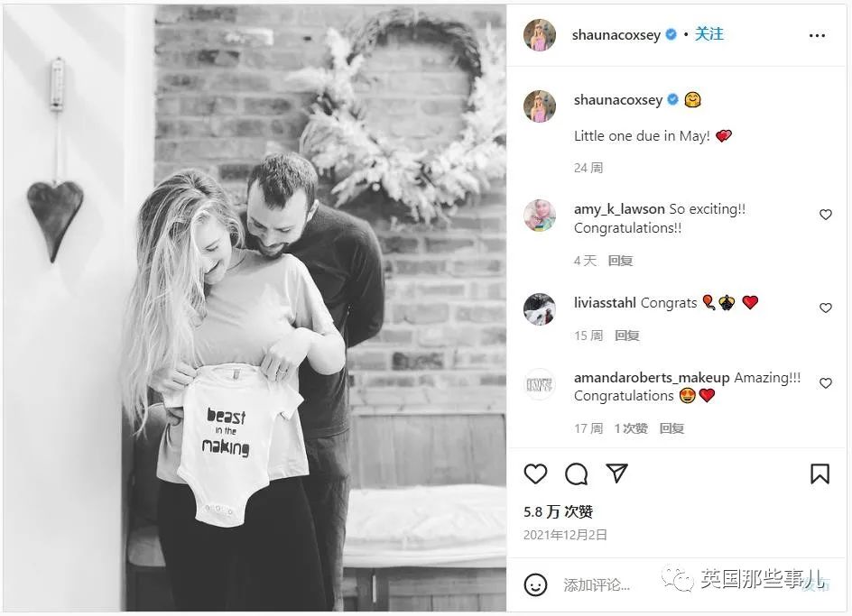Open the comment bubble icon

[576, 473]
